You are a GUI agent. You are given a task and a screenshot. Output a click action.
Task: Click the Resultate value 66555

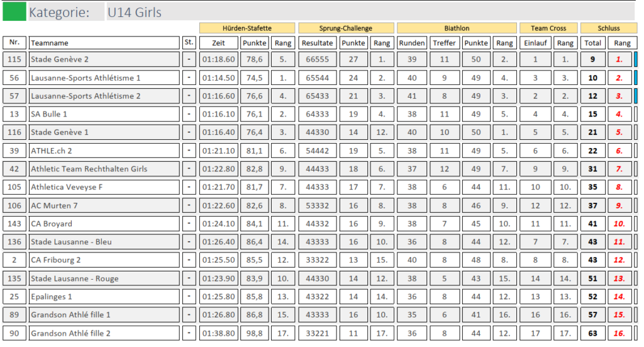(318, 59)
